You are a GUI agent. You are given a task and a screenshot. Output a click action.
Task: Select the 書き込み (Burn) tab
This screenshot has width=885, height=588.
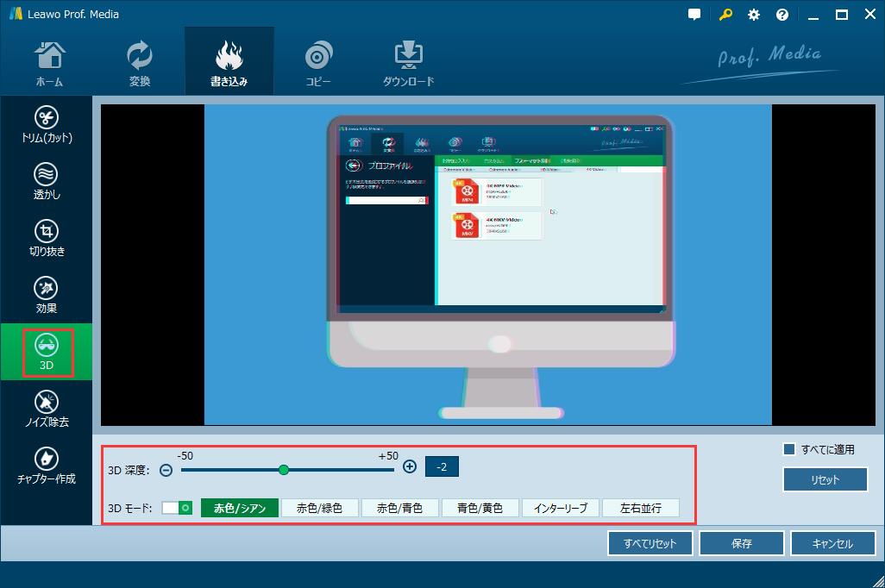click(229, 62)
